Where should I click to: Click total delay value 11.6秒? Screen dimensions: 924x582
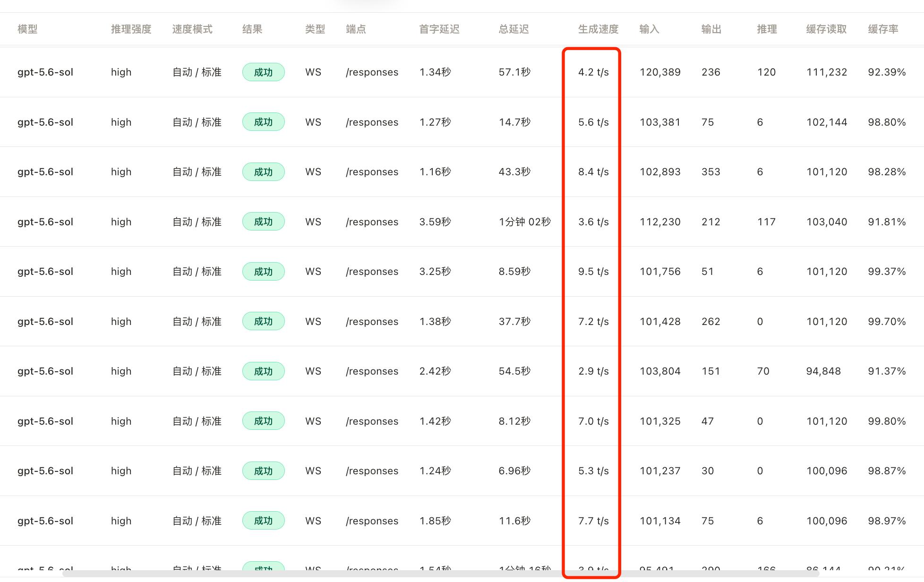point(515,521)
